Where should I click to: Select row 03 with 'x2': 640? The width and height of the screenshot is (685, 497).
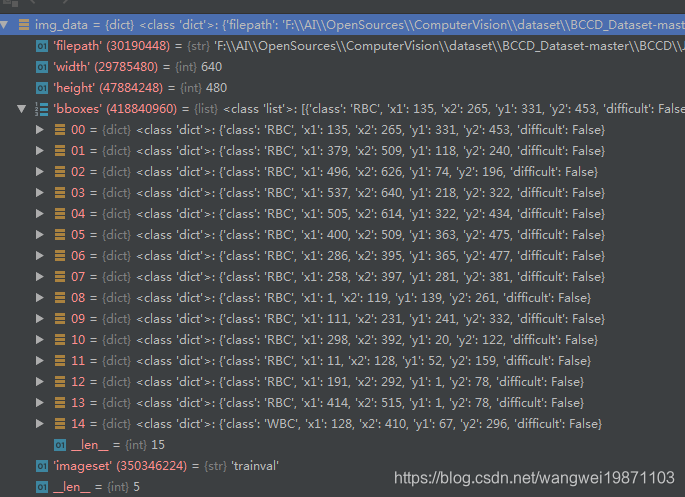[342, 193]
